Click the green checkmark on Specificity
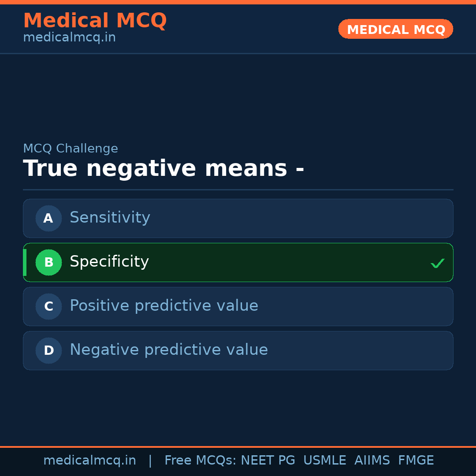The height and width of the screenshot is (476, 476). click(x=437, y=263)
